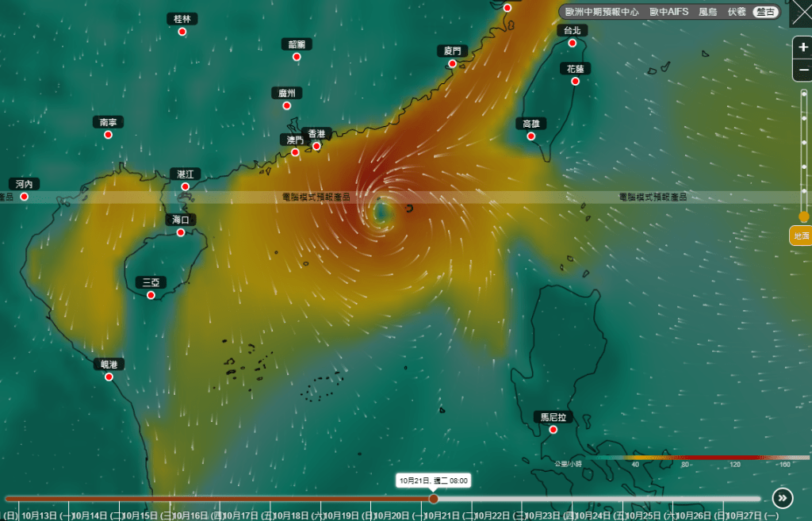Viewport: 812px width, 521px height.
Task: Select the Taipei (台北) city marker
Action: pyautogui.click(x=572, y=43)
